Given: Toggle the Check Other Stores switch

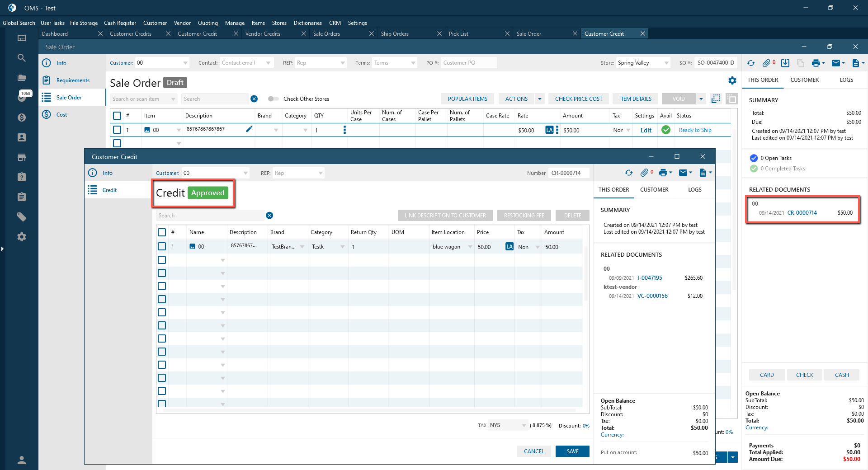Looking at the screenshot, I should pos(273,99).
